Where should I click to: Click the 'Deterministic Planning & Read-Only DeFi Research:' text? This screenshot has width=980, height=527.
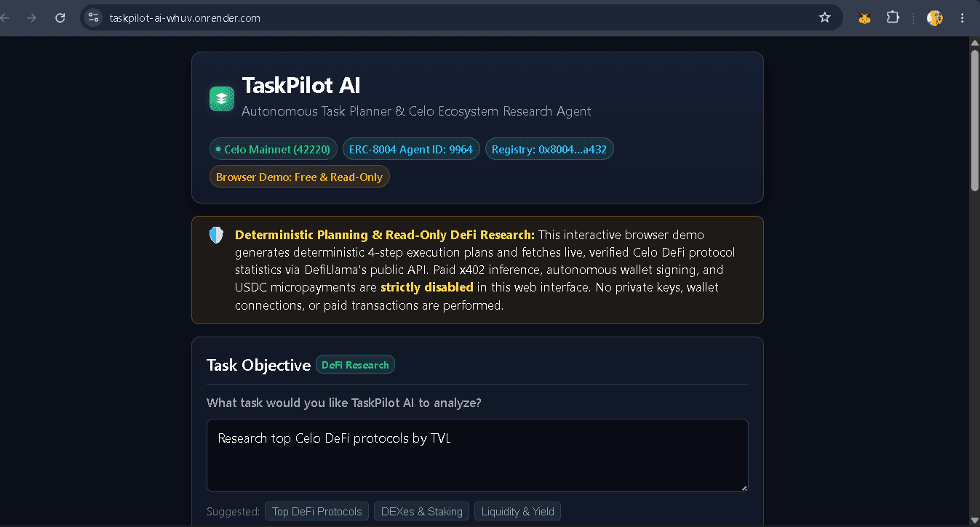point(385,235)
